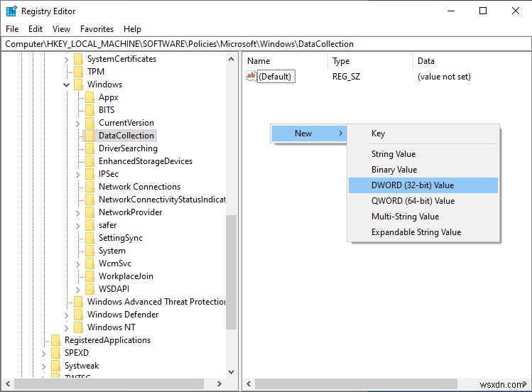This screenshot has height=392, width=532.
Task: Click the tree pane scroll-down arrow
Action: (x=232, y=372)
